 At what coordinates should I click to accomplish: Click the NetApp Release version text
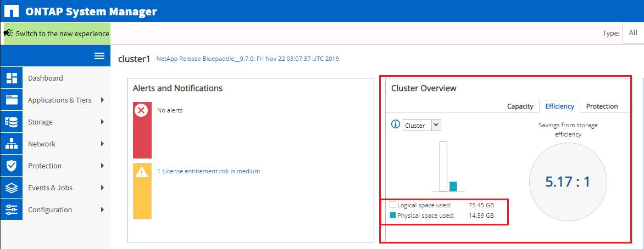pos(248,59)
